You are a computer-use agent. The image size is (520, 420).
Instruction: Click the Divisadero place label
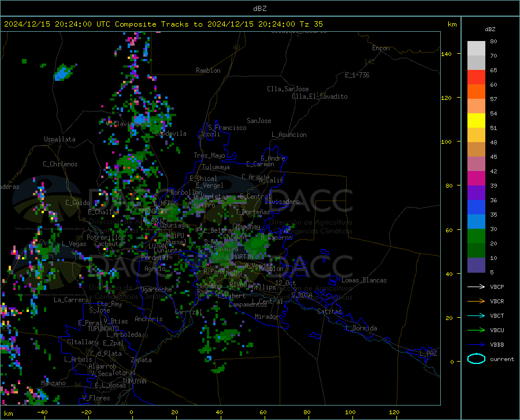[282, 202]
